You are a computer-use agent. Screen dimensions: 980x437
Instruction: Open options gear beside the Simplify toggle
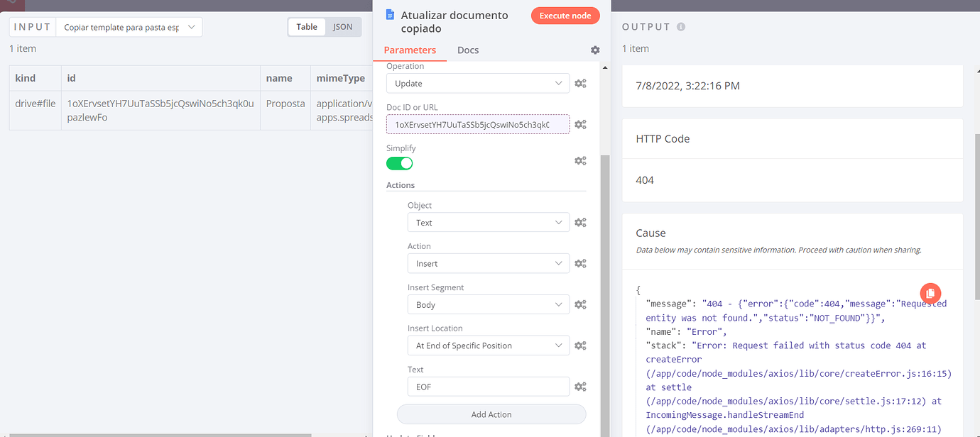click(x=580, y=160)
